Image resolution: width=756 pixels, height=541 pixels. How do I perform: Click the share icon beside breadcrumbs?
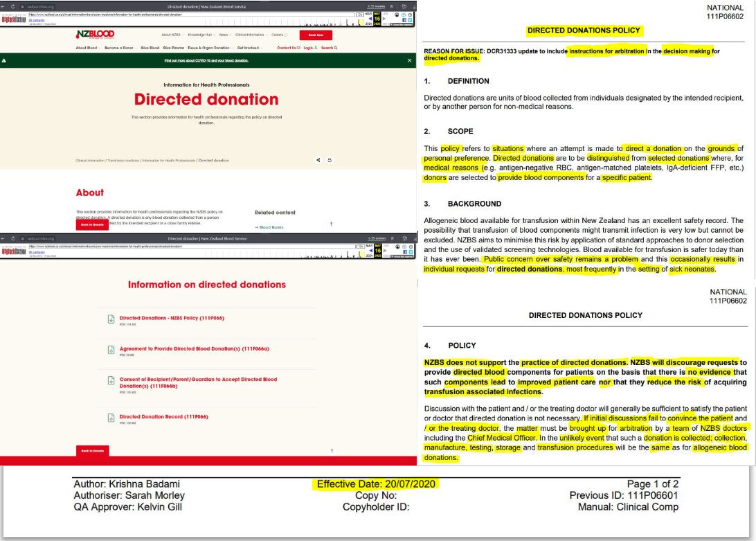click(318, 160)
